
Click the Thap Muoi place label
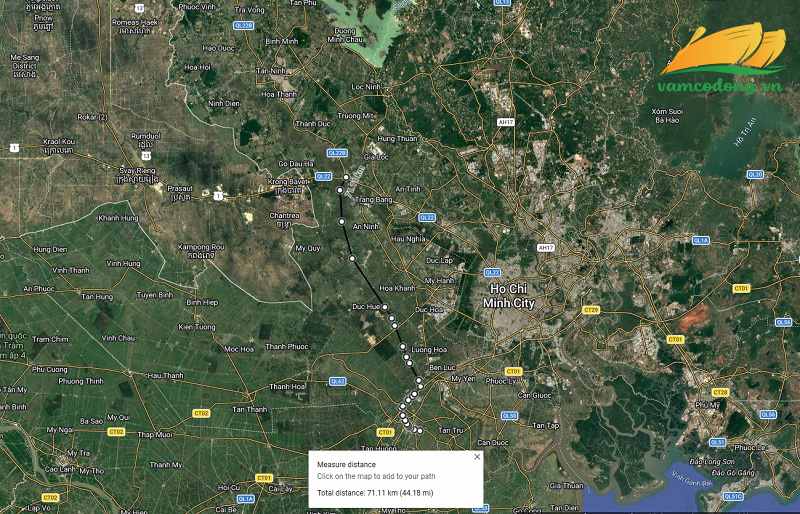(x=155, y=435)
